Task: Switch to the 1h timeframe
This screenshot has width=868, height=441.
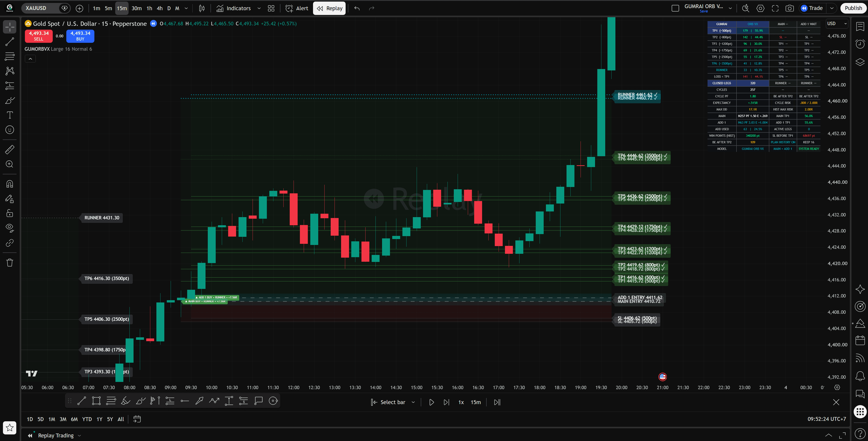Action: click(149, 8)
